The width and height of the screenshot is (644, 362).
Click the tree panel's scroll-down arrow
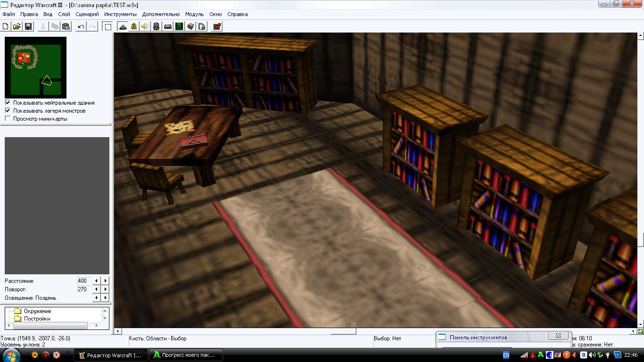(105, 319)
